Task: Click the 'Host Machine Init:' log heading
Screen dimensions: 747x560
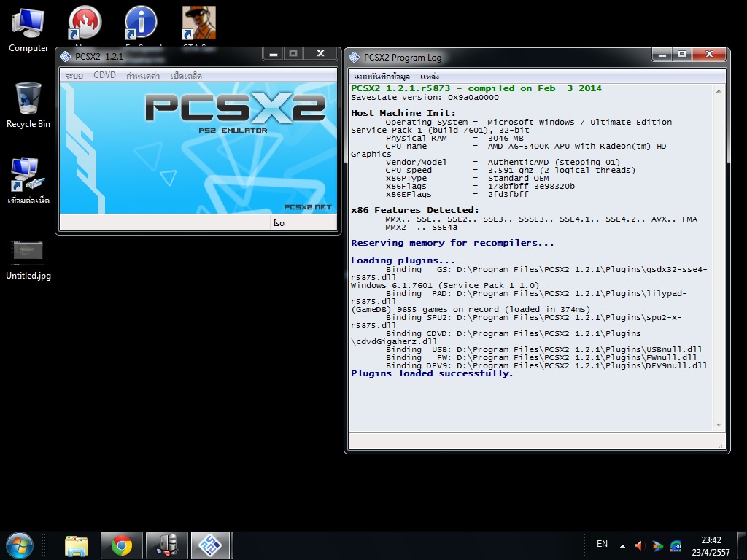Action: [x=403, y=113]
